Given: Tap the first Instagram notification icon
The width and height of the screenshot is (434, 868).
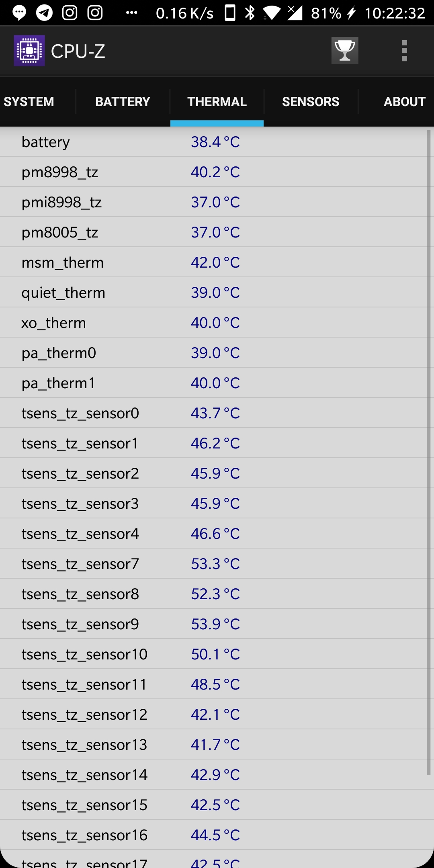Looking at the screenshot, I should [70, 13].
